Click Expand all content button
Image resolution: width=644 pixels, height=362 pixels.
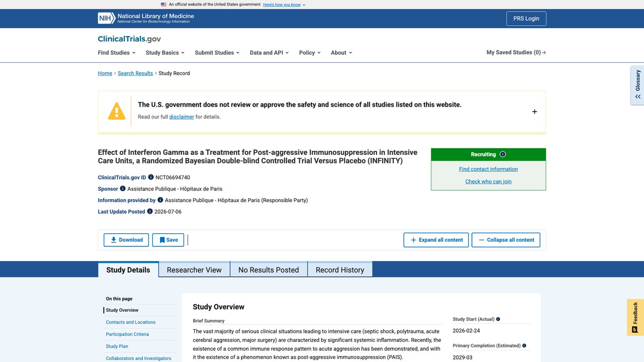point(436,240)
